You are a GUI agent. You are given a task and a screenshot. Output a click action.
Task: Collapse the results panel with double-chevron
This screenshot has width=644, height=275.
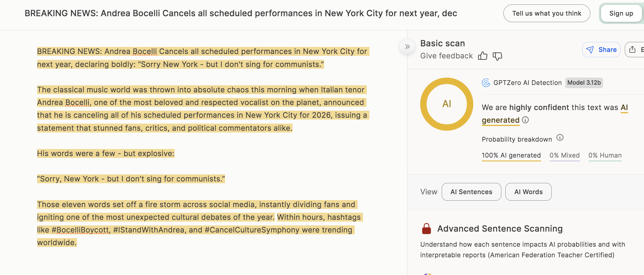pyautogui.click(x=407, y=47)
